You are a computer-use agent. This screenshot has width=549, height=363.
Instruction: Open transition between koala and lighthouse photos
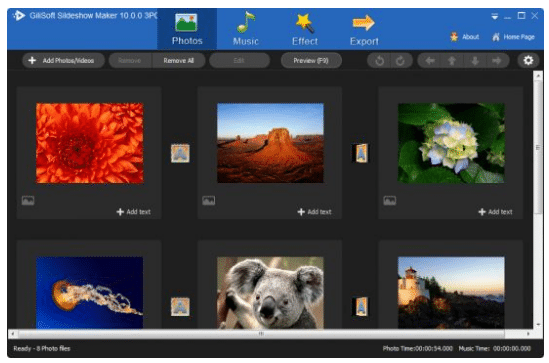[360, 307]
